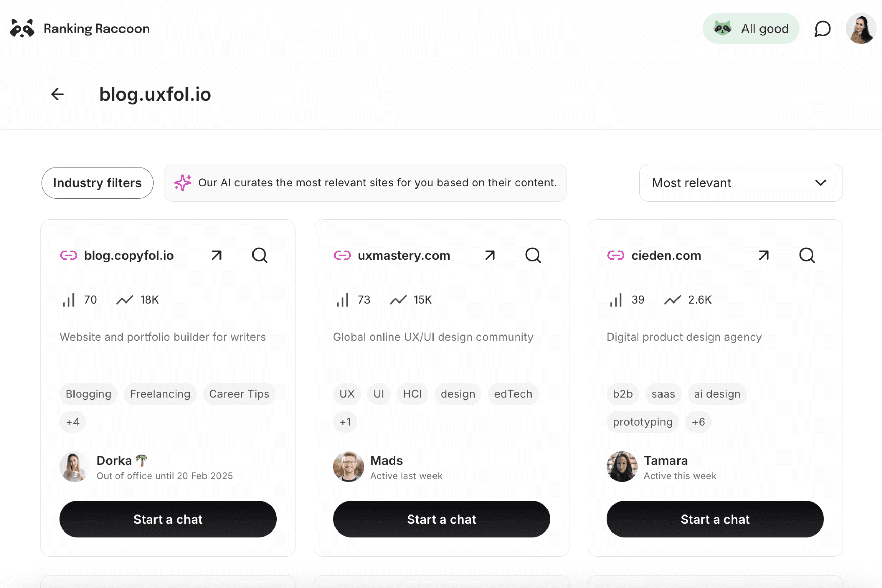Click Tamara's profile photo
The image size is (882, 588).
point(622,467)
